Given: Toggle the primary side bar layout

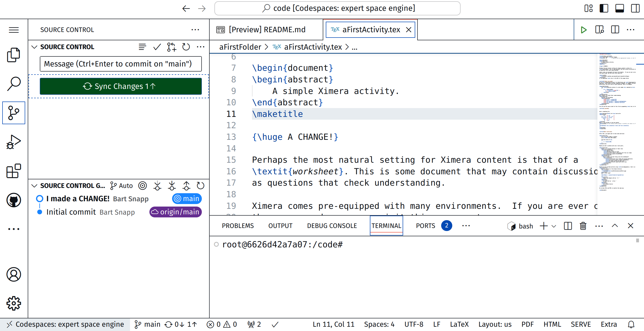Looking at the screenshot, I should click(604, 8).
